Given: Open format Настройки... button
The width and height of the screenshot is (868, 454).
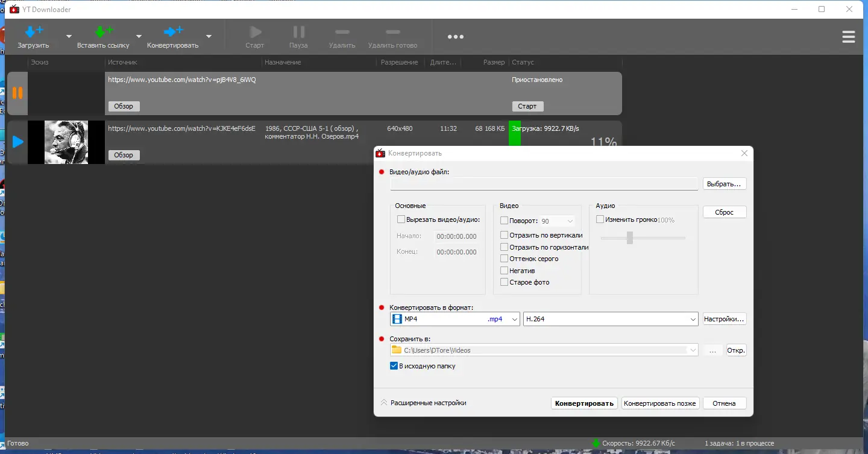Looking at the screenshot, I should pyautogui.click(x=725, y=319).
